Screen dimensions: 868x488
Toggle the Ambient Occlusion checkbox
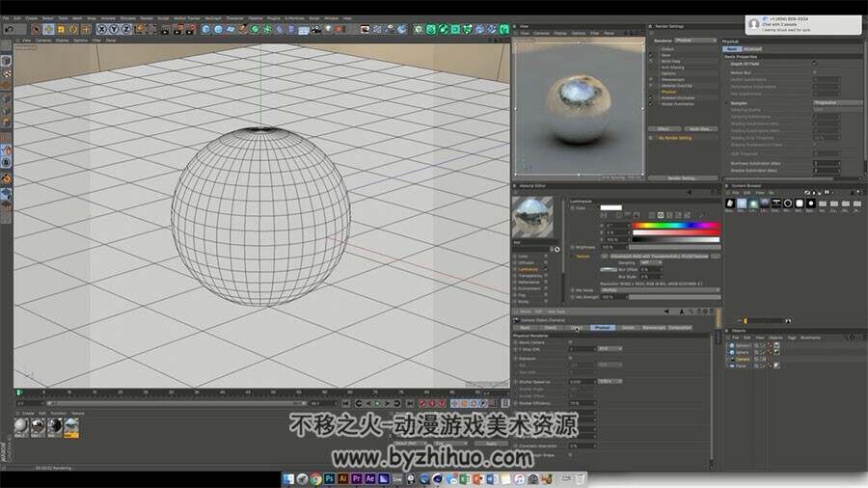[651, 98]
